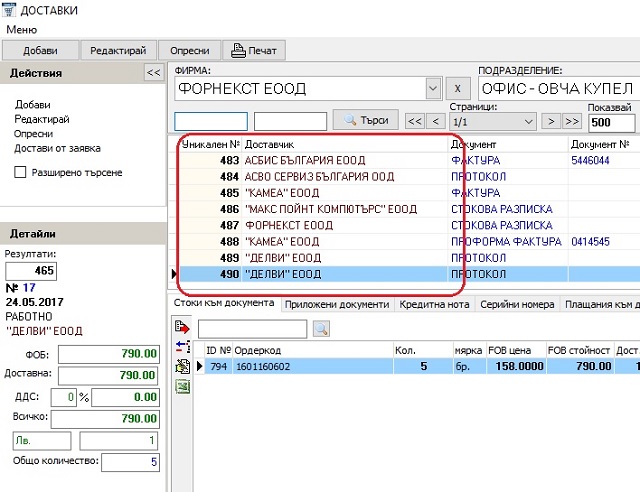This screenshot has width=640, height=492.
Task: Select row 487 ФОРНЕКСТ ЕООД
Action: (410, 225)
